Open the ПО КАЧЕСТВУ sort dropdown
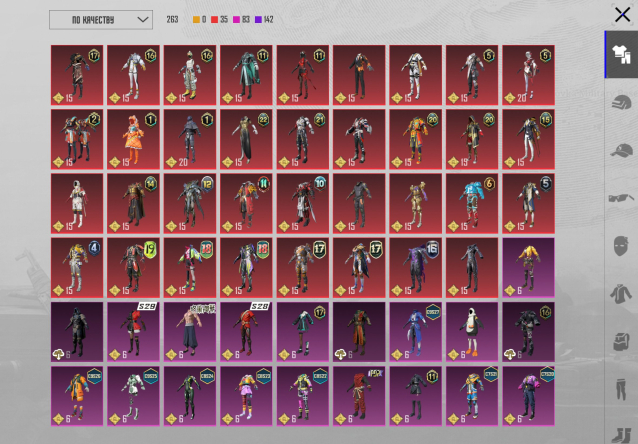Screen dimensions: 638x444 (x=100, y=19)
